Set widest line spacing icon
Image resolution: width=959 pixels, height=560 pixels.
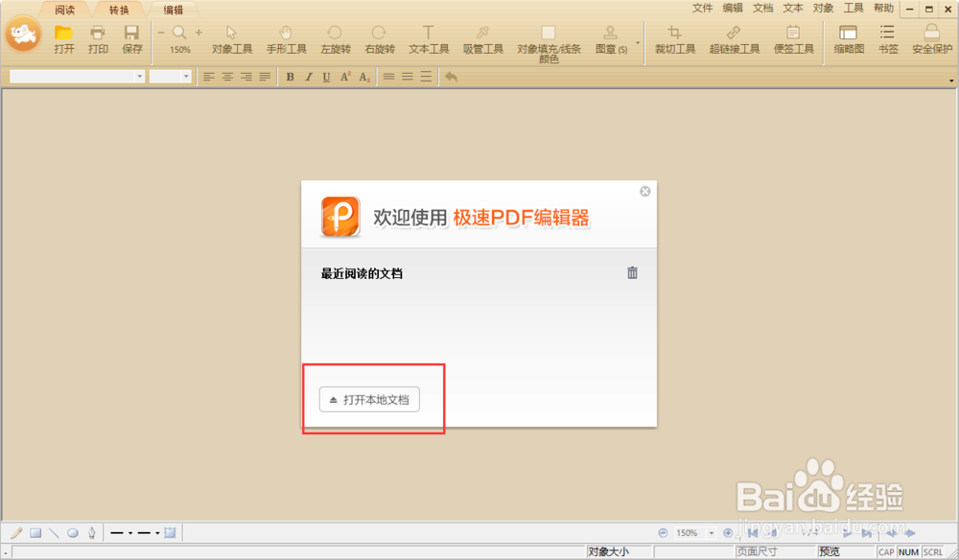(x=426, y=77)
